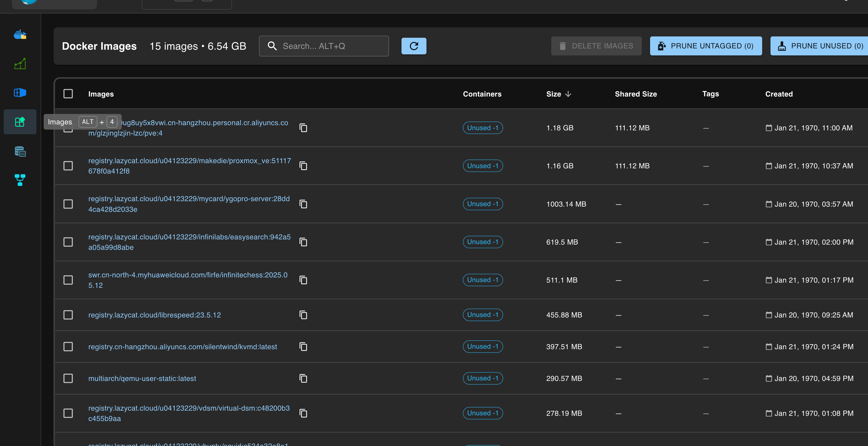Viewport: 868px width, 446px height.
Task: Sort by the Size column header
Action: pos(558,94)
